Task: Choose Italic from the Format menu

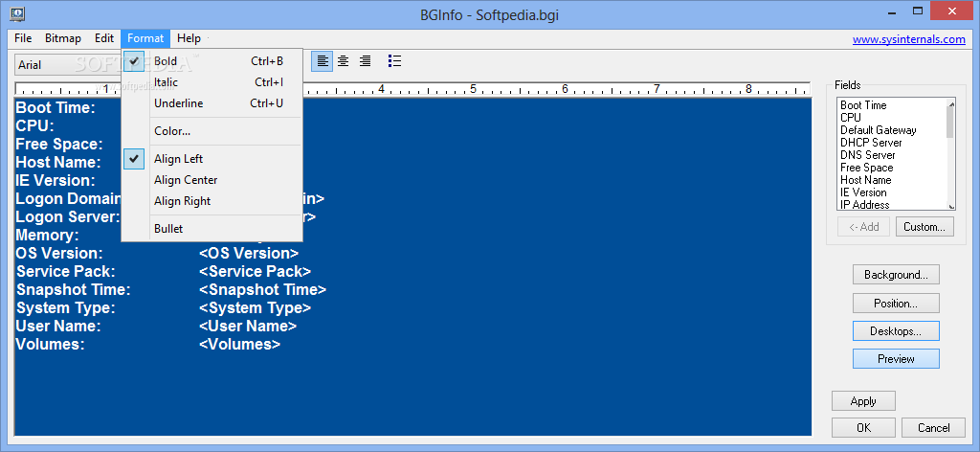Action: click(x=212, y=82)
